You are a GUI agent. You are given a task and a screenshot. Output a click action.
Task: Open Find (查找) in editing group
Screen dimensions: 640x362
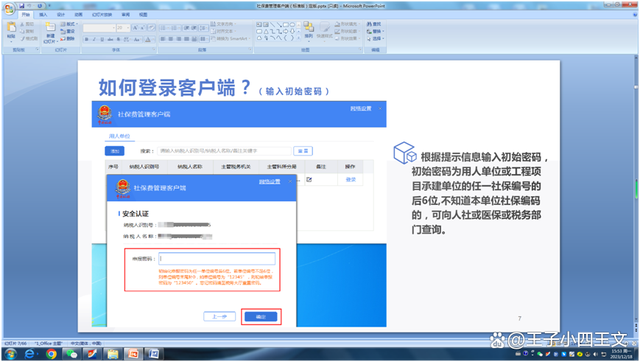coord(374,24)
